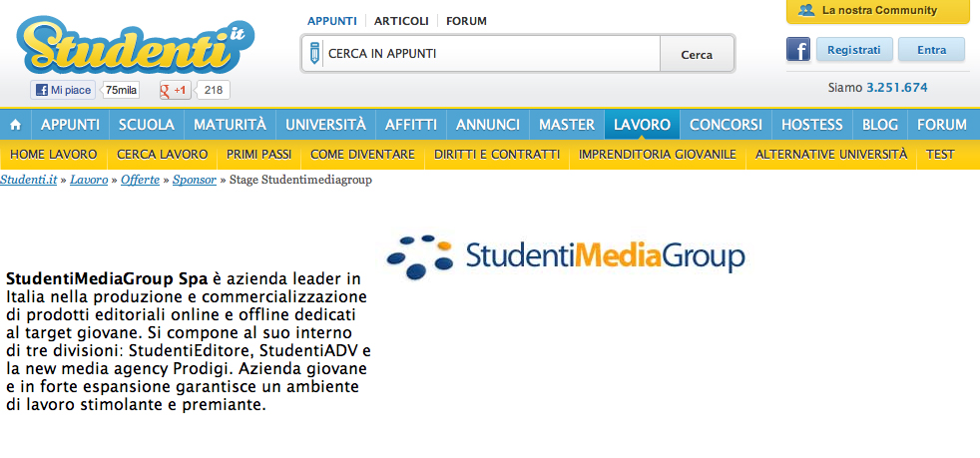This screenshot has height=458, width=980.
Task: Open MATURITÀ menu item
Action: tap(230, 125)
